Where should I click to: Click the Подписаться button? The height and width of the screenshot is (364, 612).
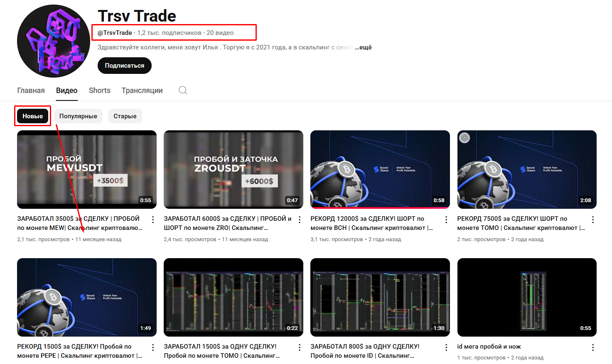tap(125, 66)
